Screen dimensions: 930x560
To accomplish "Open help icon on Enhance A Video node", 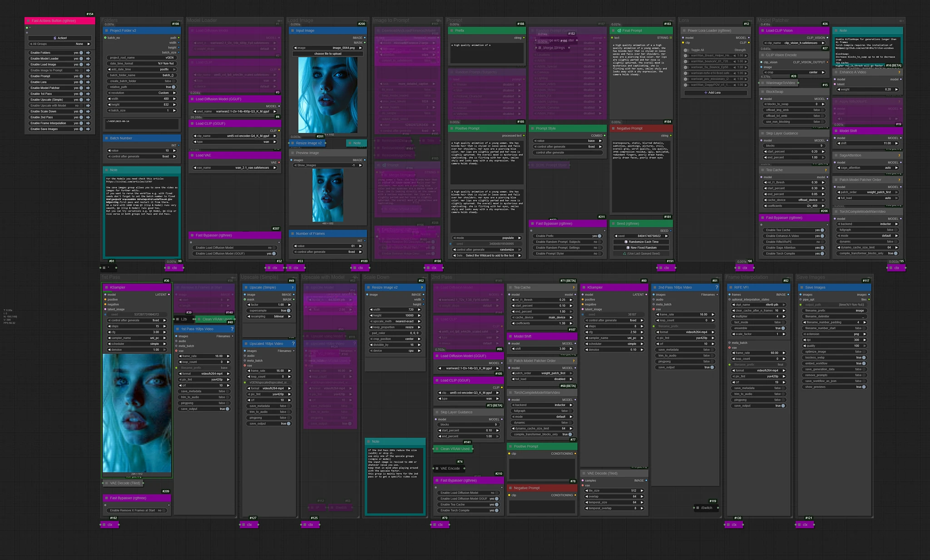I will (x=899, y=72).
